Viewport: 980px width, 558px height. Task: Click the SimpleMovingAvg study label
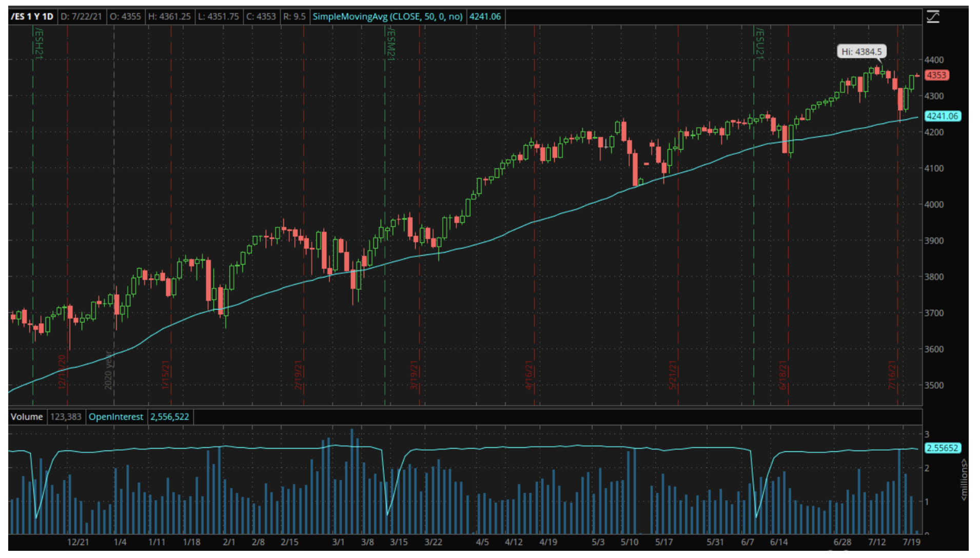click(x=387, y=16)
